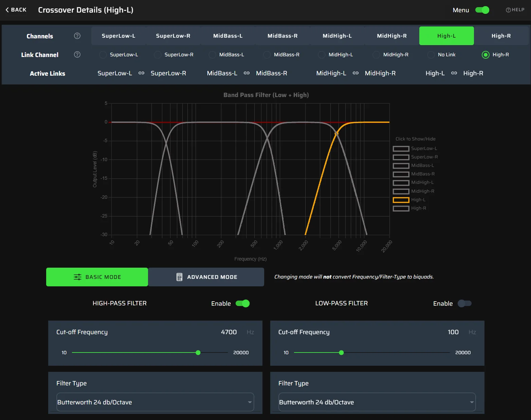Switch to the MidBass-L channel tab
531x420 pixels.
228,36
